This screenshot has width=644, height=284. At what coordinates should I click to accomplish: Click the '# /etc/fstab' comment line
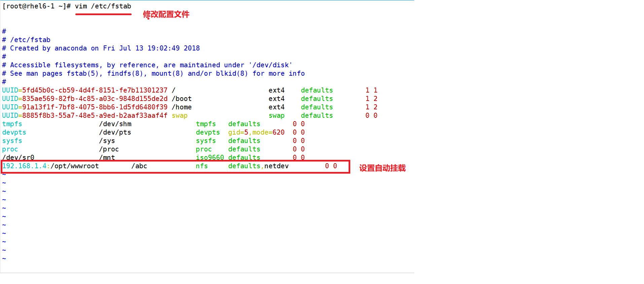coord(26,40)
